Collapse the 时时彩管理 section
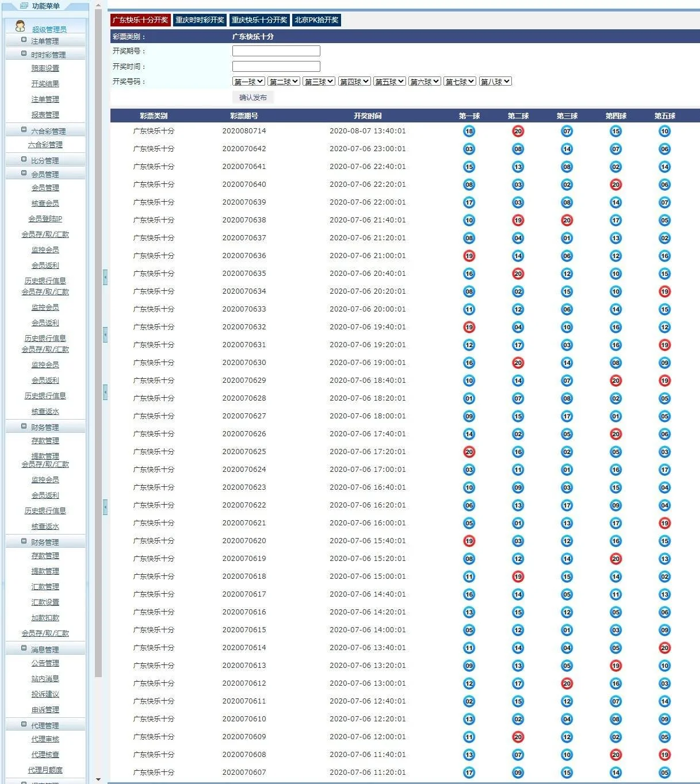Screen dimensions: 700x784 point(24,54)
